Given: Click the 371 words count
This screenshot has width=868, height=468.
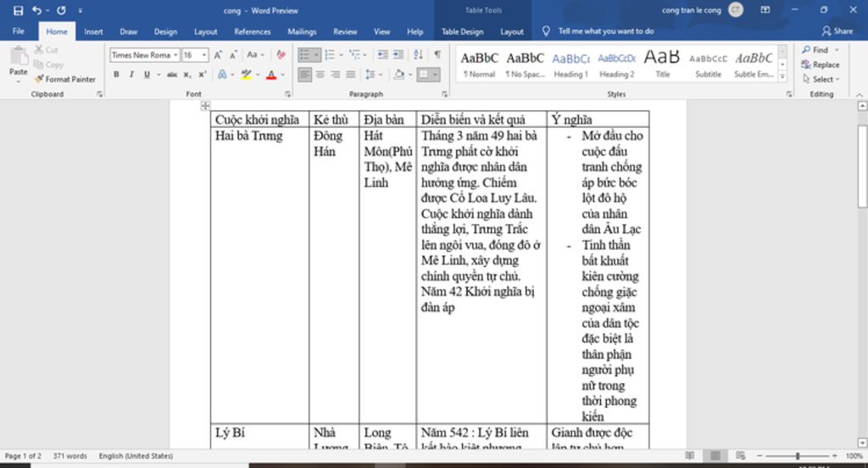Looking at the screenshot, I should click(x=70, y=456).
